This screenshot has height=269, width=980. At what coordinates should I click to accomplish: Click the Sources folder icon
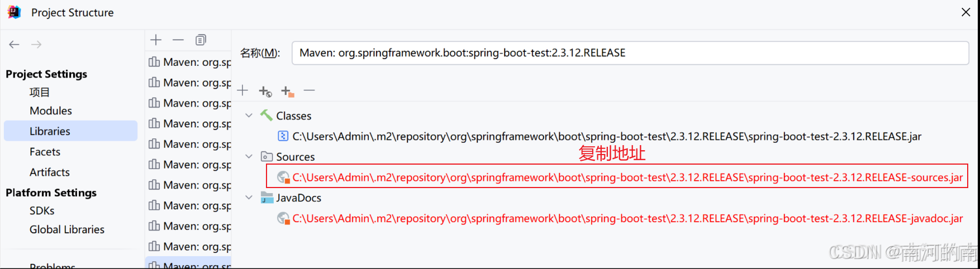click(x=267, y=157)
